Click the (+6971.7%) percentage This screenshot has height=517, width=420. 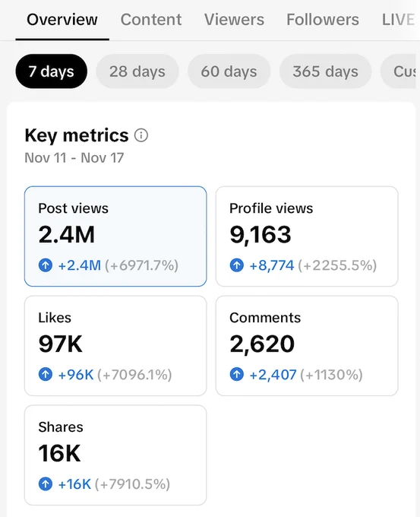coord(142,265)
